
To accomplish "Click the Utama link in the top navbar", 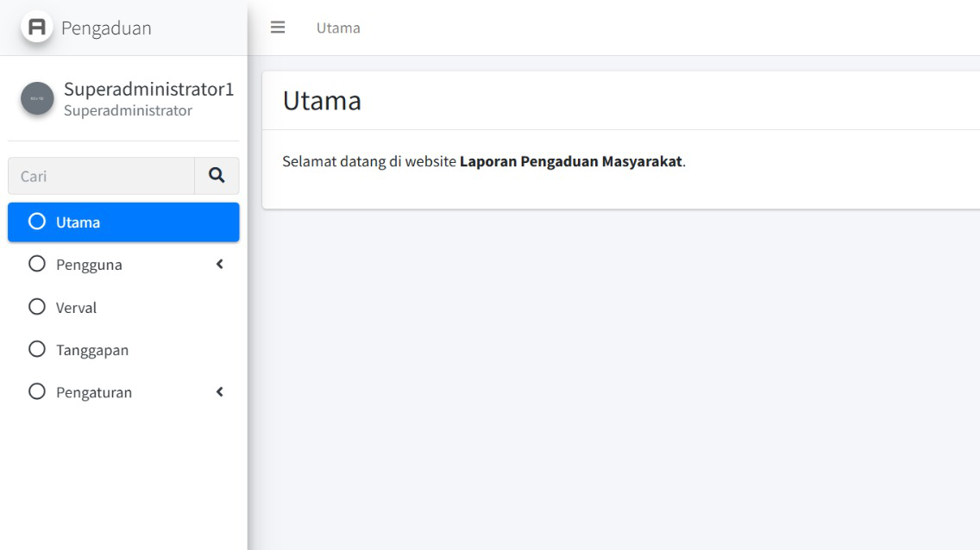I will 338,28.
